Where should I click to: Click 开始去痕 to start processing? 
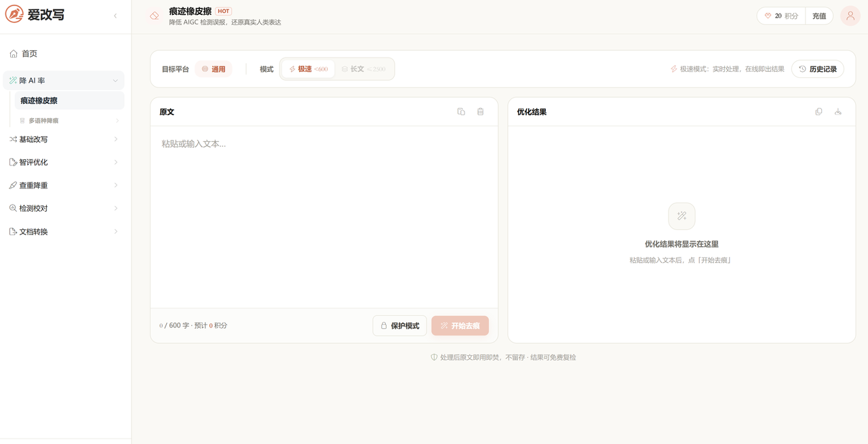[x=460, y=325]
